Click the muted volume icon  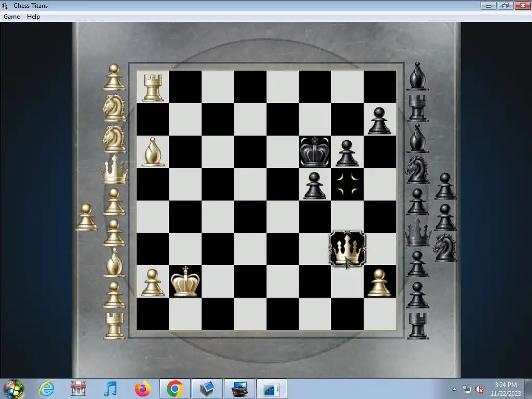[480, 389]
